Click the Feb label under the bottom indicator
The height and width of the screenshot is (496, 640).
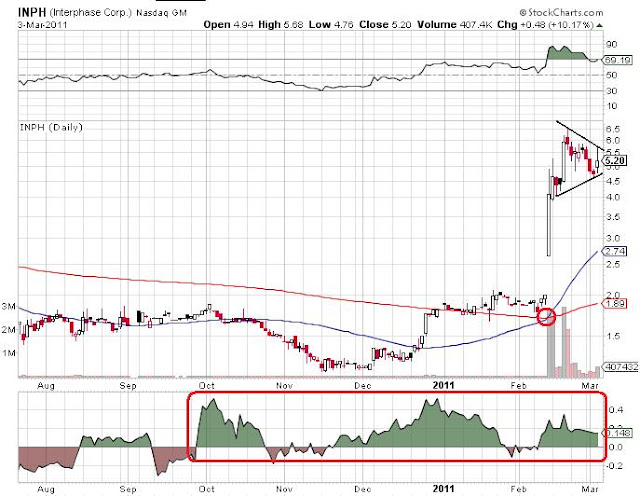519,489
